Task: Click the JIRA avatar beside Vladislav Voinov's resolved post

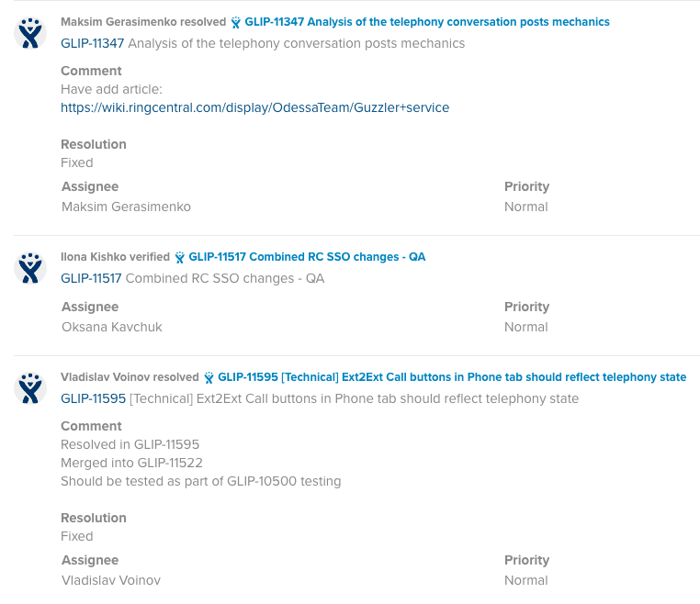Action: 30,388
